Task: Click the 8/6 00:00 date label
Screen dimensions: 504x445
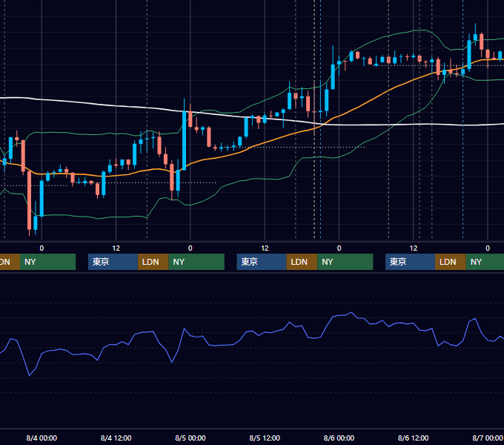Action: tap(339, 438)
